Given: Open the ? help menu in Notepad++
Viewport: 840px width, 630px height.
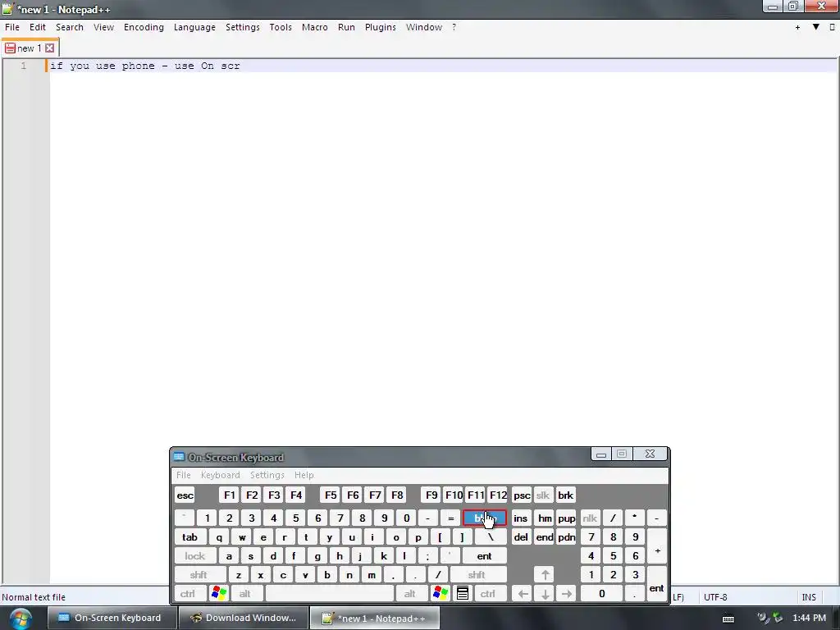Looking at the screenshot, I should point(454,27).
